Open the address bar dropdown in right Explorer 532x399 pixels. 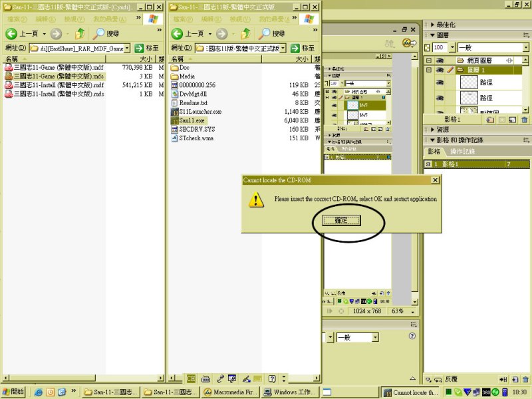(283, 48)
